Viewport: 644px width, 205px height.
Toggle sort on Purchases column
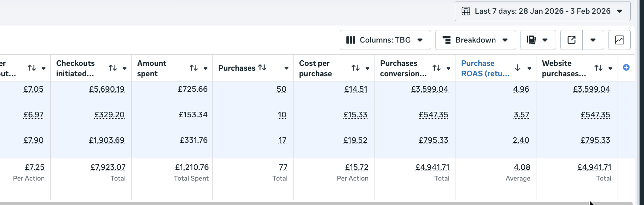click(262, 67)
